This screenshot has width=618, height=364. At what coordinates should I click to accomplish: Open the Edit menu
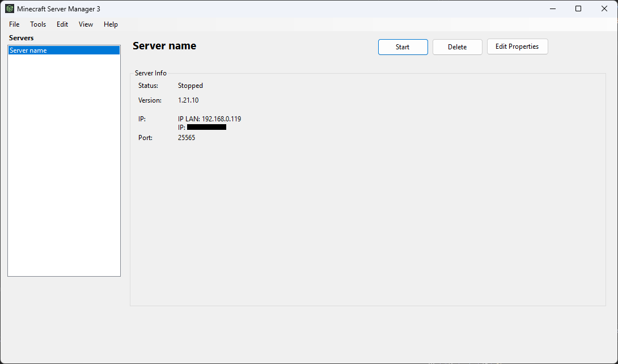(62, 24)
